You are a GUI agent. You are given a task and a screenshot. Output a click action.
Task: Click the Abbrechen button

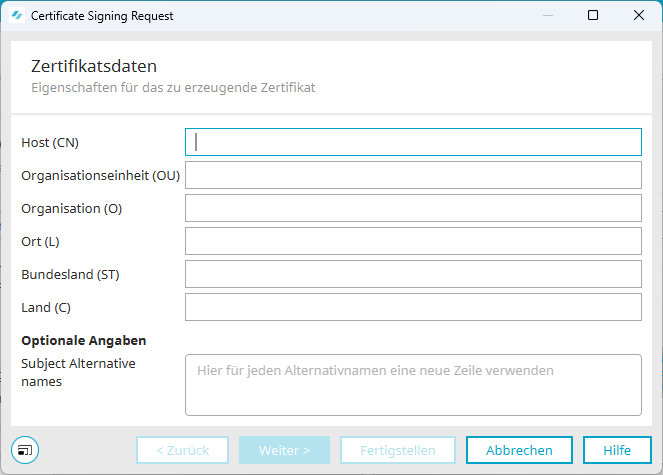pyautogui.click(x=519, y=450)
